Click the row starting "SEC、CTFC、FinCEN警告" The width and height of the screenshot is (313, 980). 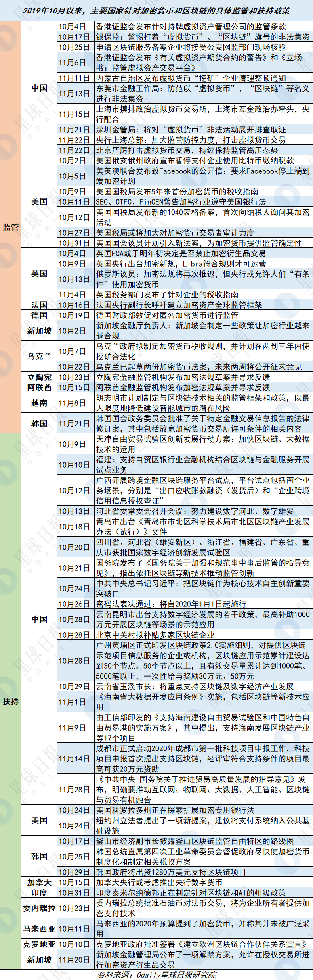coord(204,202)
